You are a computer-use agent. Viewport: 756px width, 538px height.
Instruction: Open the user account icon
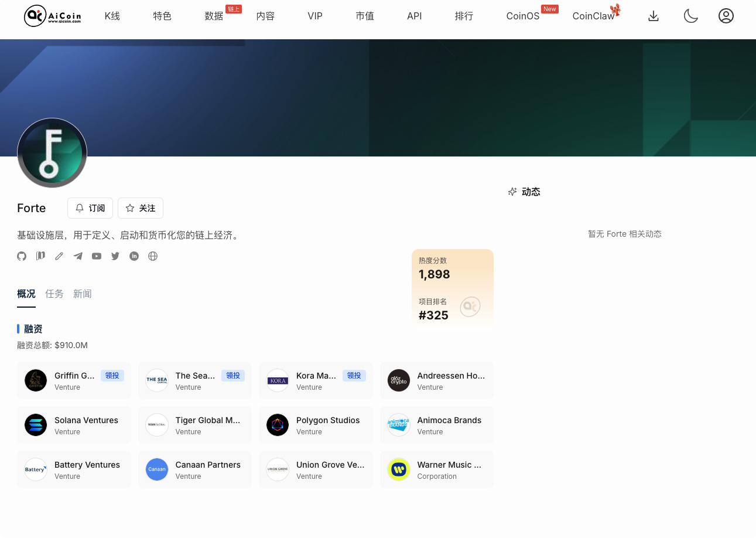(x=726, y=16)
